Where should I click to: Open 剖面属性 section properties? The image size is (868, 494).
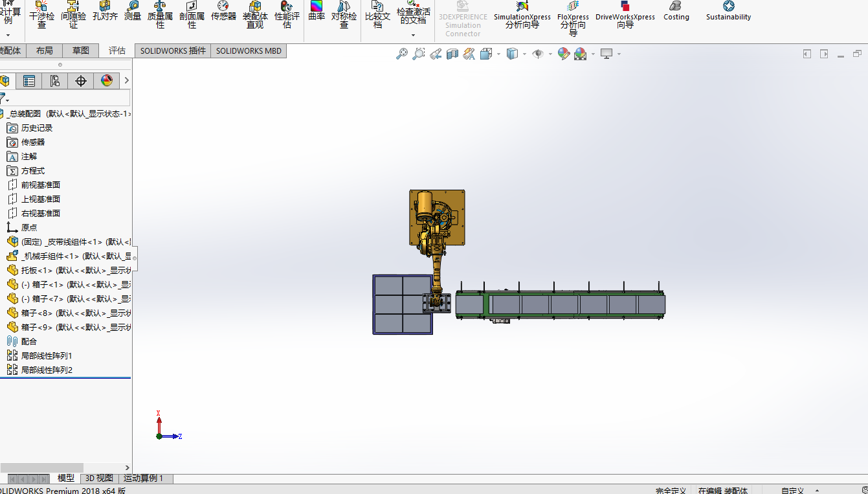coord(192,14)
